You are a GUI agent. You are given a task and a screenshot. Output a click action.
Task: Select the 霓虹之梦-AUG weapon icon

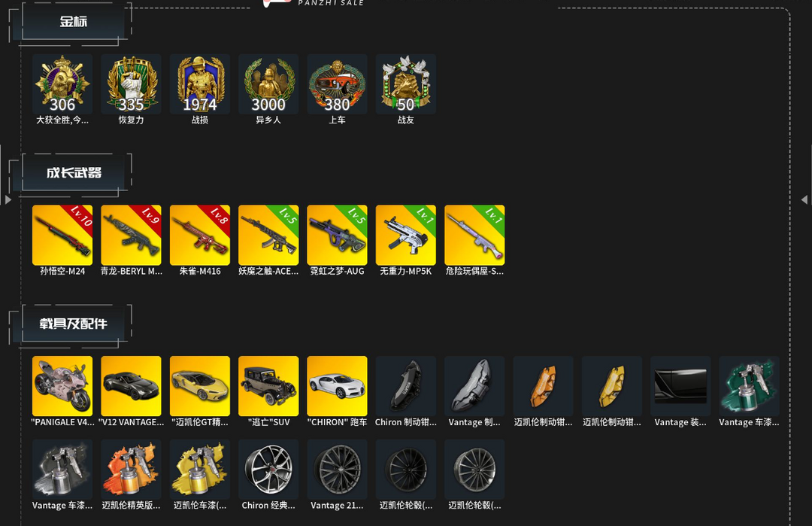[337, 236]
